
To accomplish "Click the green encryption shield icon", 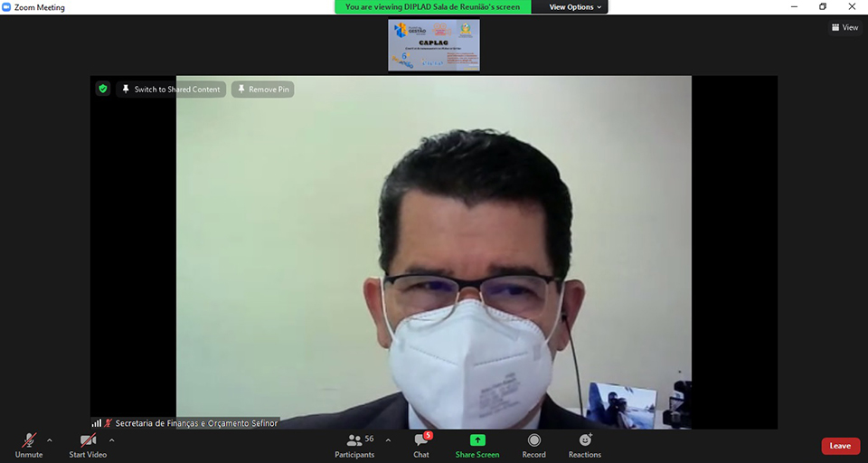I will click(x=103, y=89).
